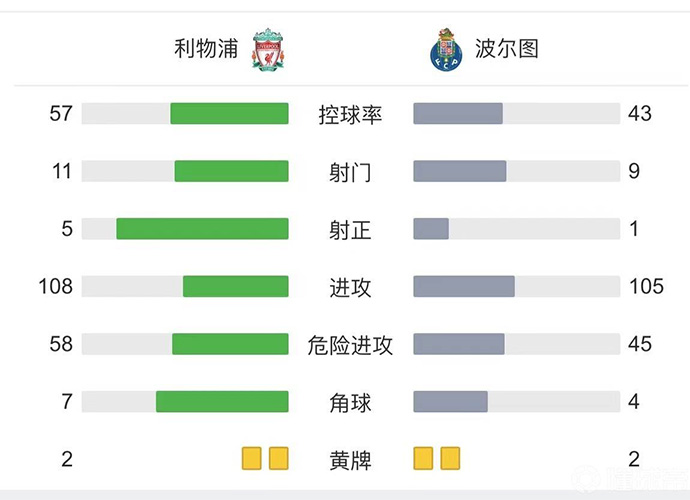Click the 控球率 stat label
The height and width of the screenshot is (500, 690).
[350, 114]
